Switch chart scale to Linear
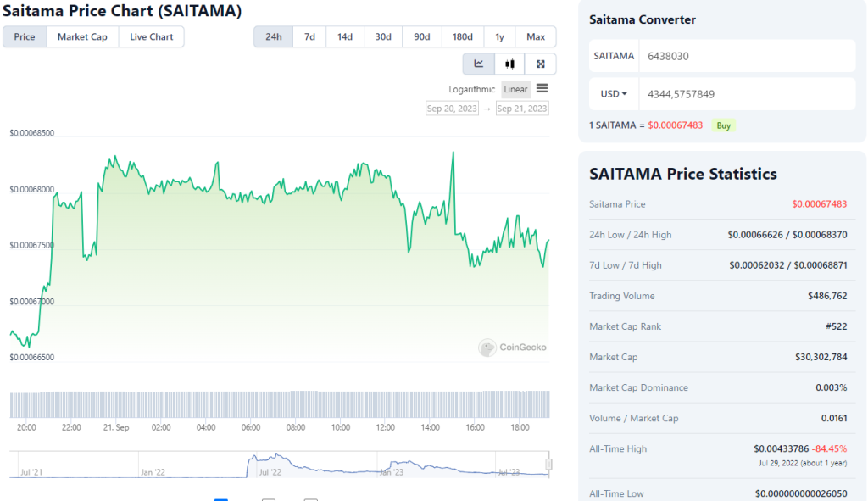Viewport: 868px width, 501px height. 515,89
